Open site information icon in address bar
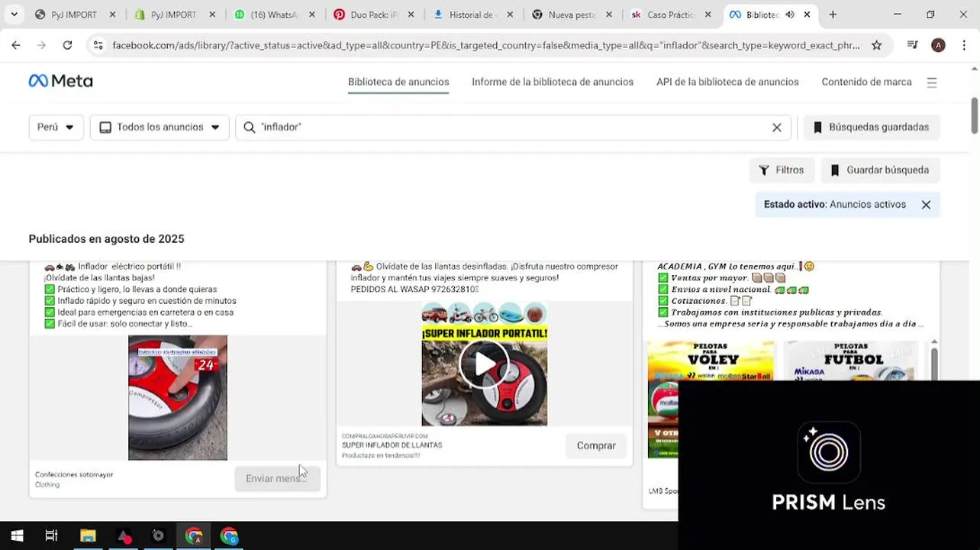Viewport: 980px width, 550px height. click(98, 45)
